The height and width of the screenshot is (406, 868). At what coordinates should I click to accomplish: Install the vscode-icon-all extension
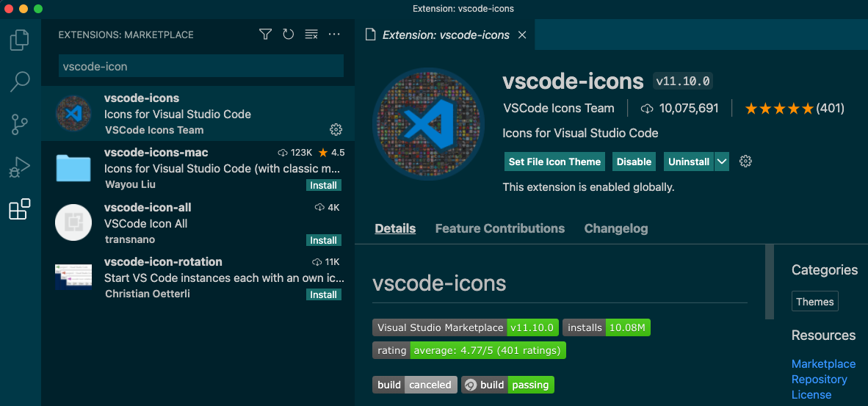[324, 240]
